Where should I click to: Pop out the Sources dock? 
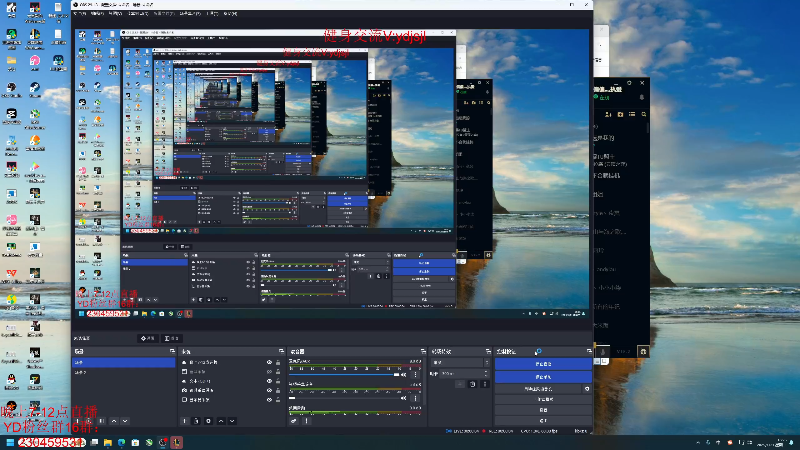281,352
